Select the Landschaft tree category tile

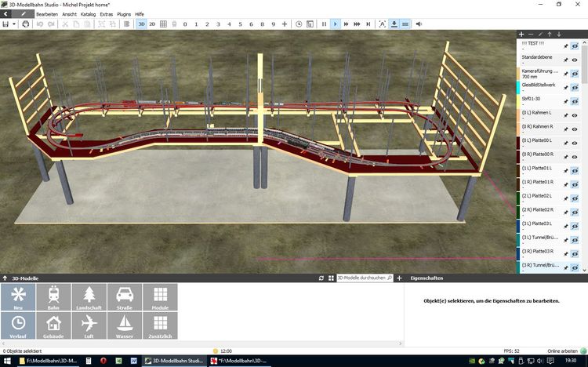click(89, 297)
